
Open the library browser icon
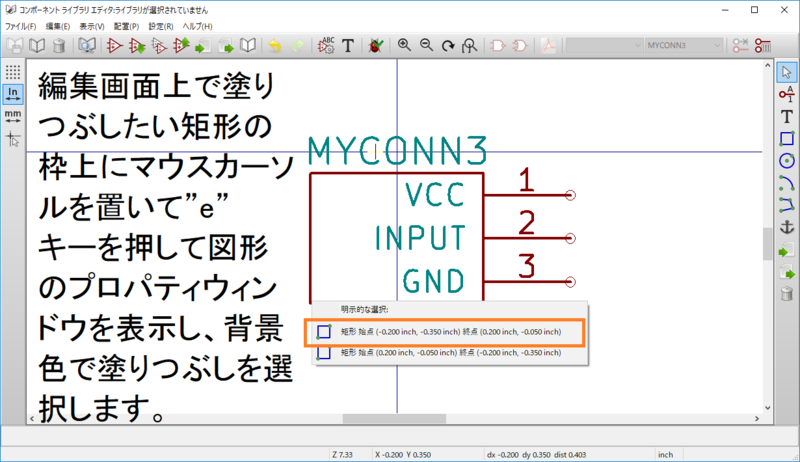(87, 46)
